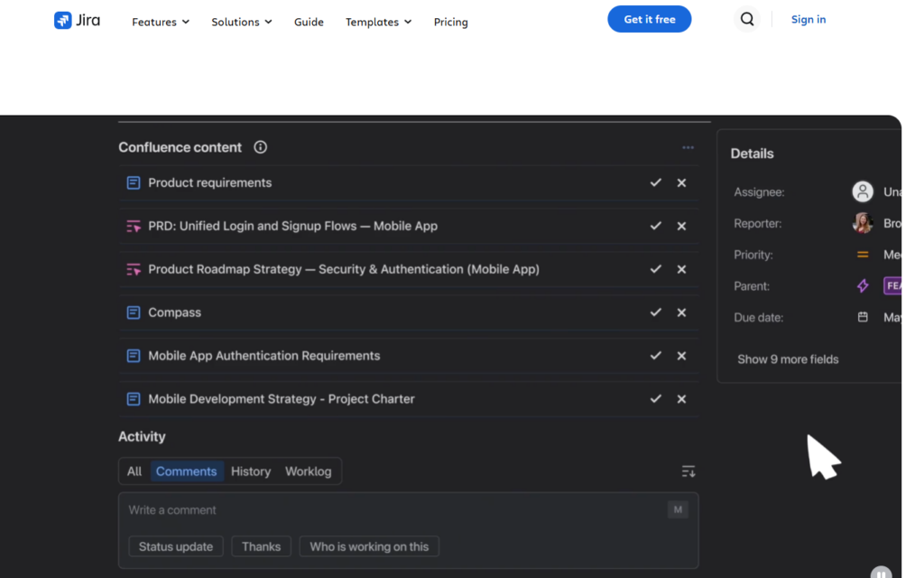The width and height of the screenshot is (924, 578).
Task: Expand Show 9 more fields
Action: click(788, 359)
